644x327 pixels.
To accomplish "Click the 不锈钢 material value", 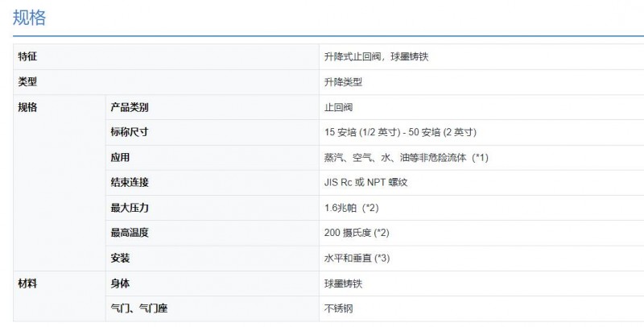I will click(338, 308).
